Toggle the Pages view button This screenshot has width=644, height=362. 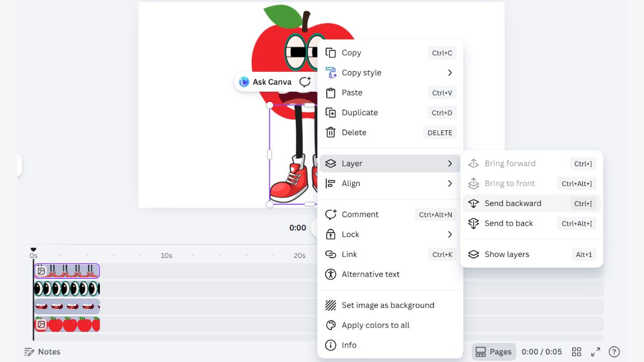[x=494, y=352]
